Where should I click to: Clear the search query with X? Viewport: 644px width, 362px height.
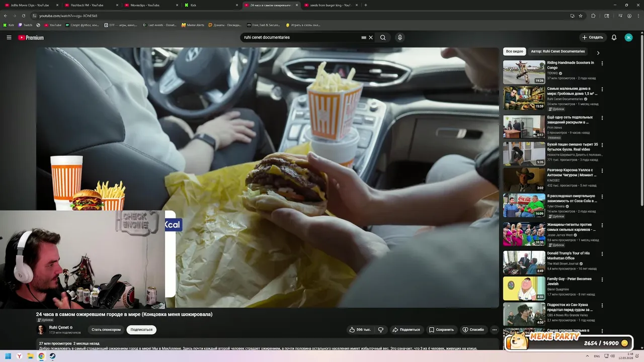pos(371,37)
